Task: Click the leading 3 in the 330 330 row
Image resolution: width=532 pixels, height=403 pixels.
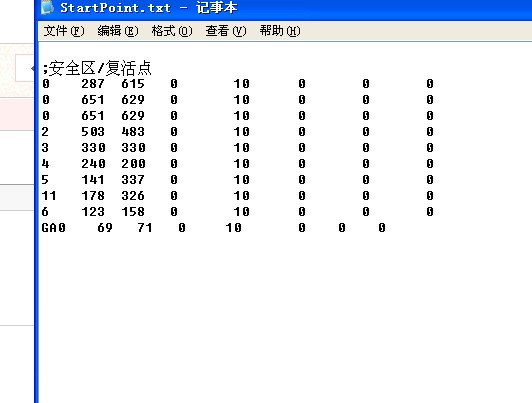Action: point(45,148)
